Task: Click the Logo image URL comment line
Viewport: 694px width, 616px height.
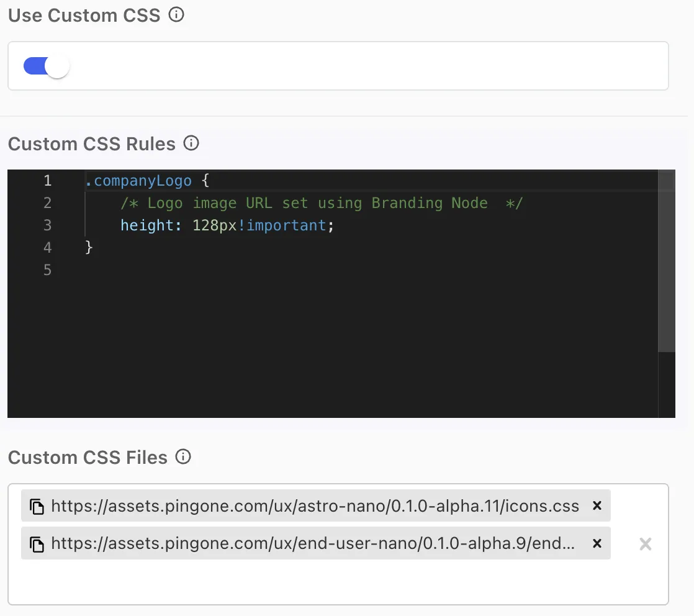Action: click(x=322, y=203)
